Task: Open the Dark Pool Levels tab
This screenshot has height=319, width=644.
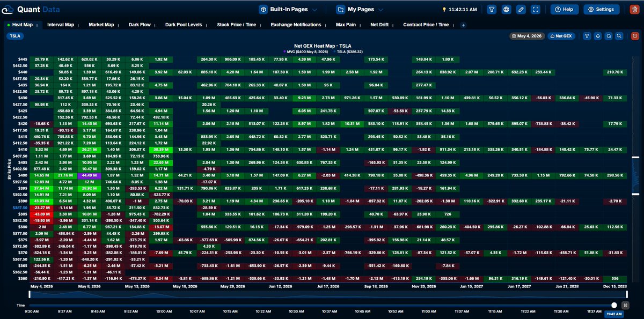Action: point(184,25)
